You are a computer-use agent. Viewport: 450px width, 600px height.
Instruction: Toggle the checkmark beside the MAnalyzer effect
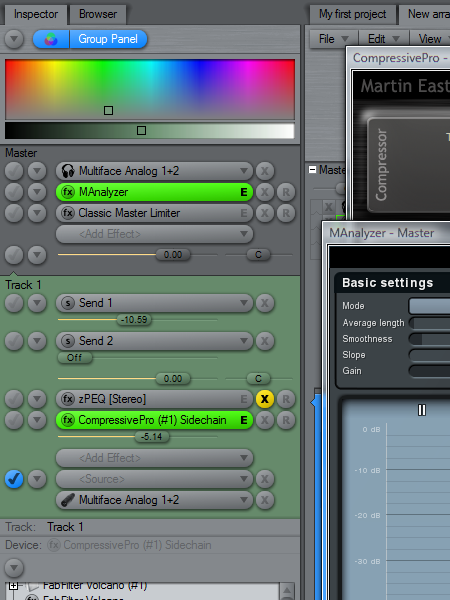point(14,192)
